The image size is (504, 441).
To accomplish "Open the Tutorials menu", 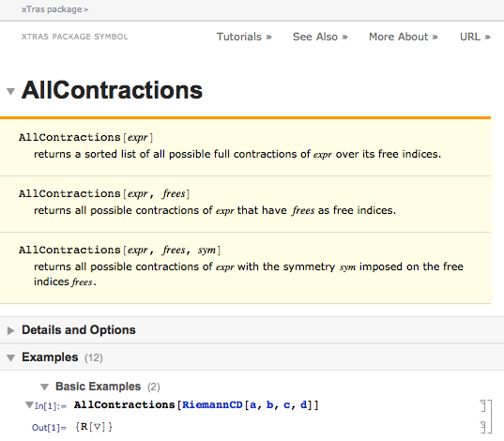I will (x=244, y=37).
